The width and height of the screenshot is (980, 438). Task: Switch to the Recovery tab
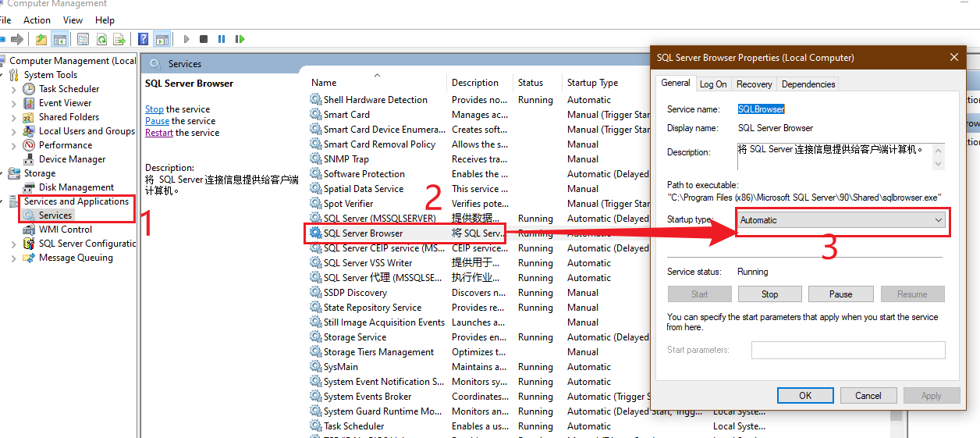(755, 84)
